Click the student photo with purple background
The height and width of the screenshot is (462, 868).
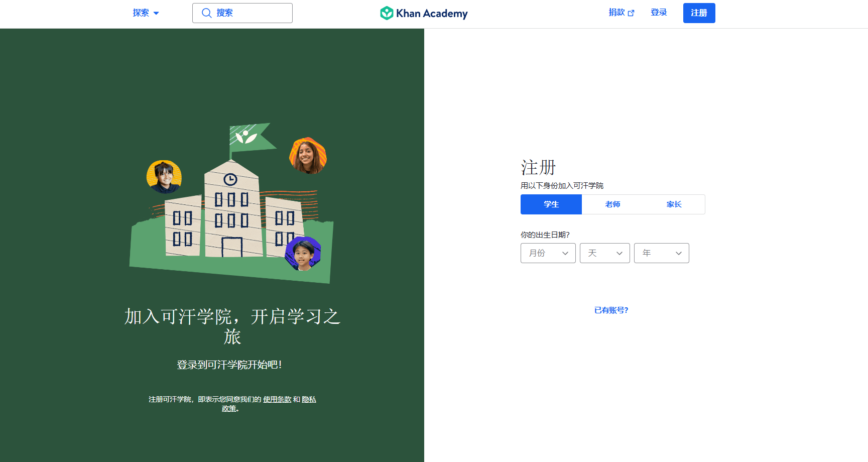click(x=303, y=254)
